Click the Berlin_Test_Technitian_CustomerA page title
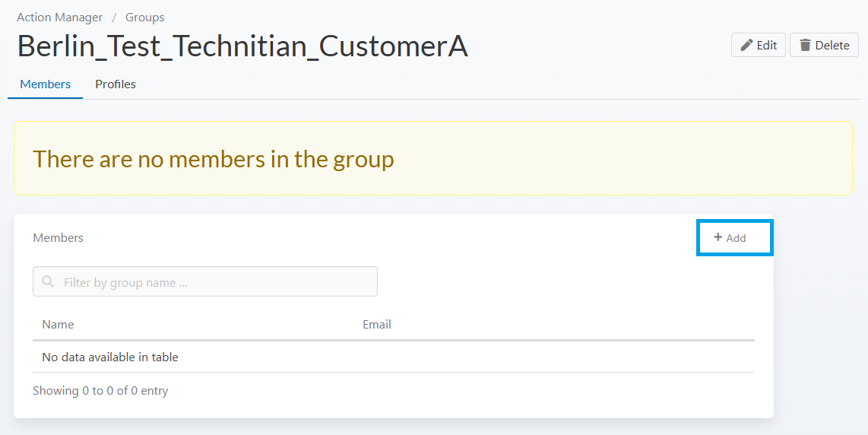Image resolution: width=868 pixels, height=435 pixels. click(x=242, y=46)
